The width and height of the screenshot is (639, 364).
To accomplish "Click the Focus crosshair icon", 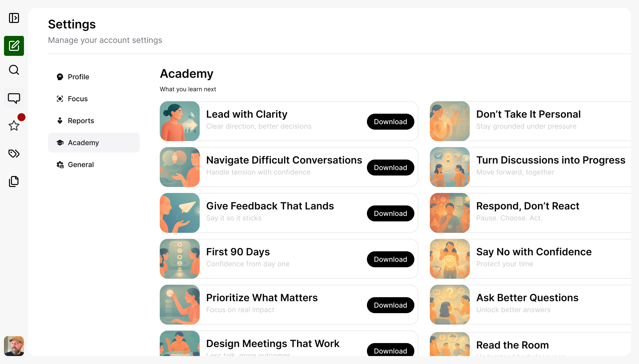I will [60, 98].
